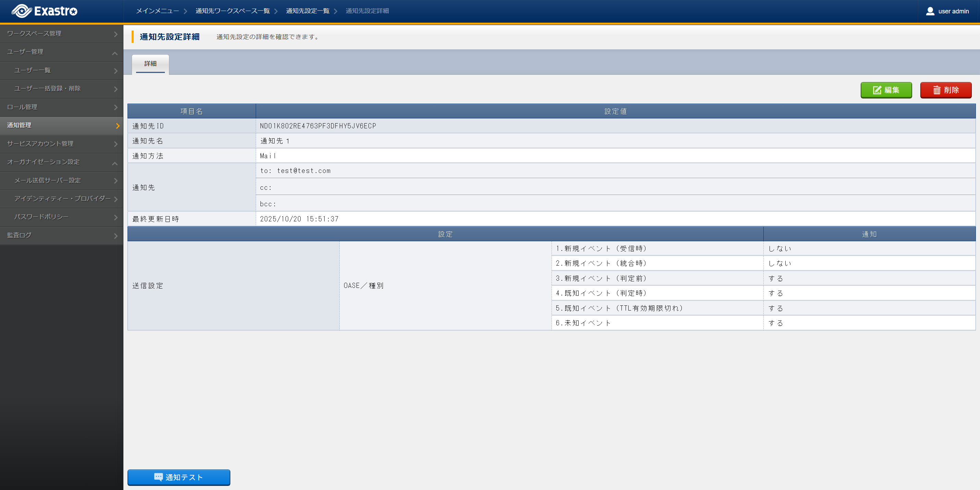Open the ワークスペース管理 menu
Screen dimensions: 980x490
click(34, 34)
